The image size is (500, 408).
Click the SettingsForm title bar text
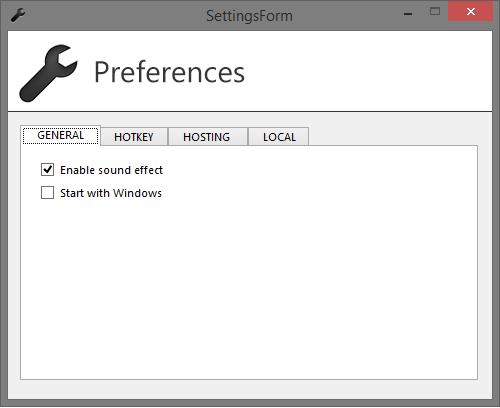[249, 16]
